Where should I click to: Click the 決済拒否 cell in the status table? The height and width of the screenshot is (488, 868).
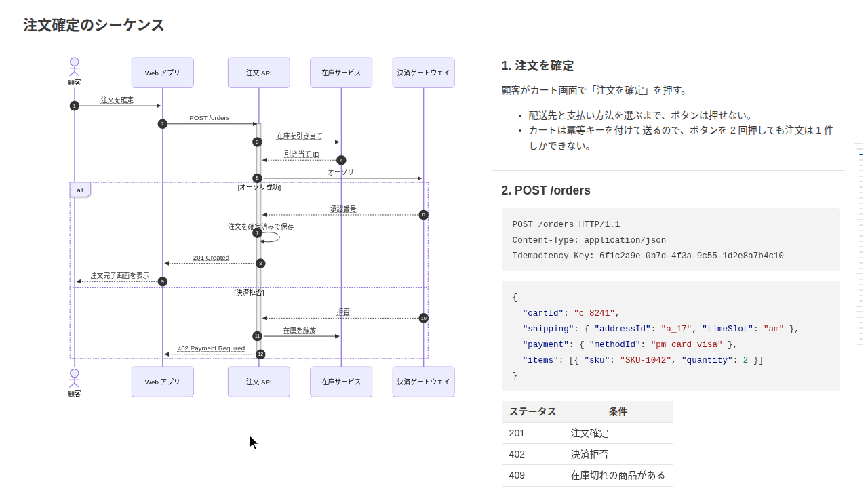618,454
